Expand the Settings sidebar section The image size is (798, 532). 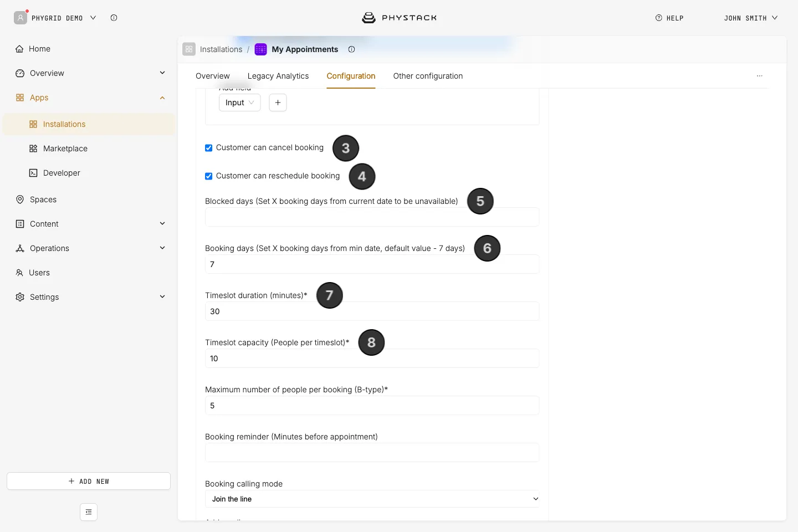162,296
